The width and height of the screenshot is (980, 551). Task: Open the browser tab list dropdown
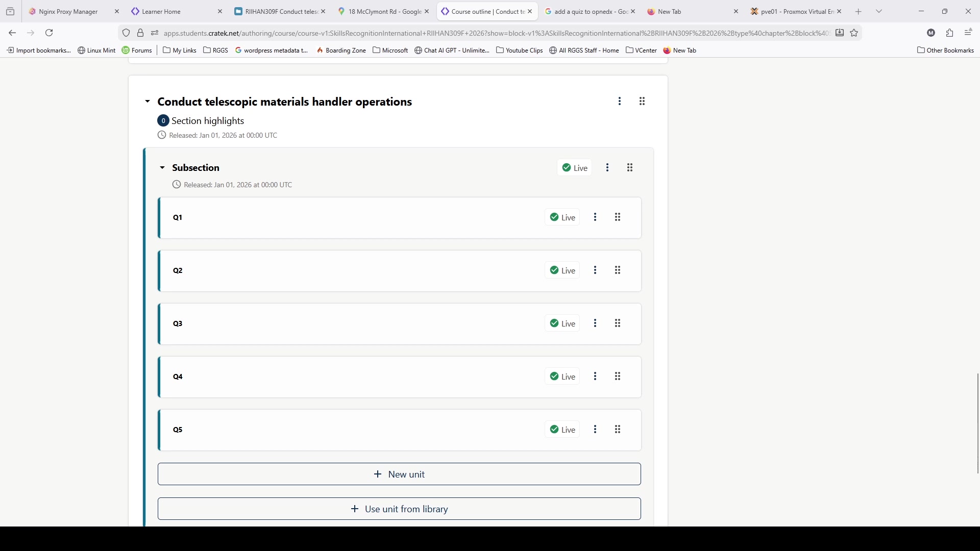(x=879, y=11)
